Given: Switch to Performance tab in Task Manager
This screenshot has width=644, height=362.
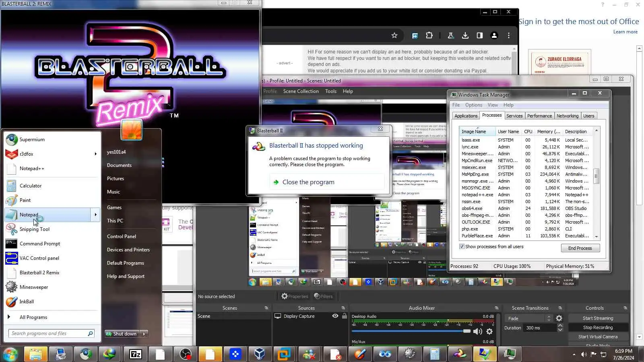Looking at the screenshot, I should pos(539,116).
